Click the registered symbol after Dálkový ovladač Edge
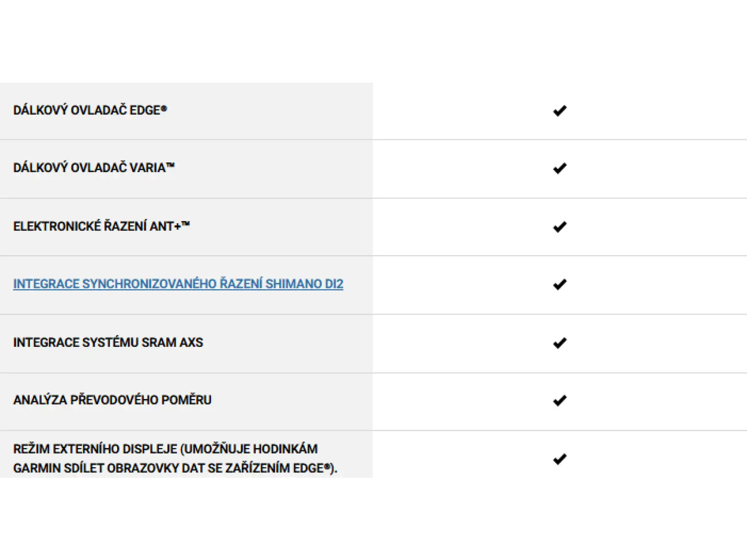Screen dimensions: 747x560 164,108
